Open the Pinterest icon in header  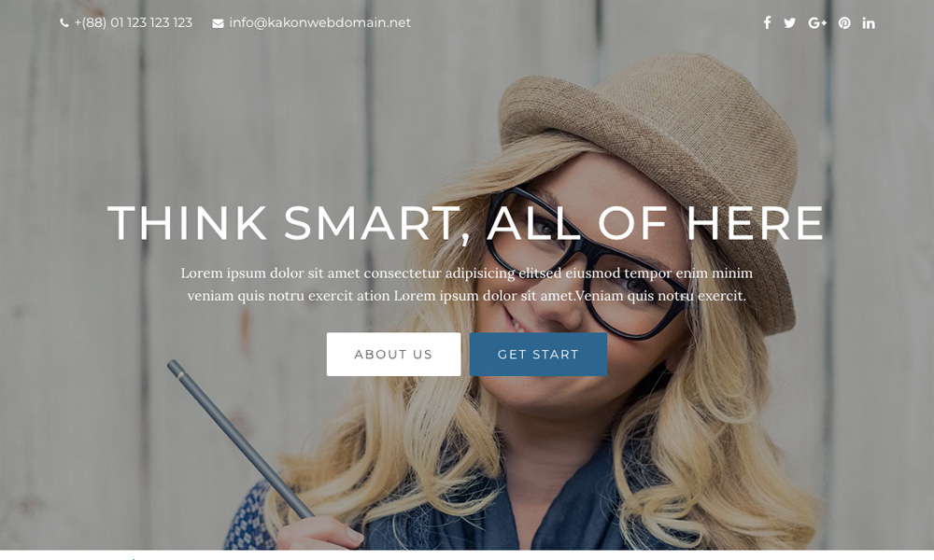point(844,22)
